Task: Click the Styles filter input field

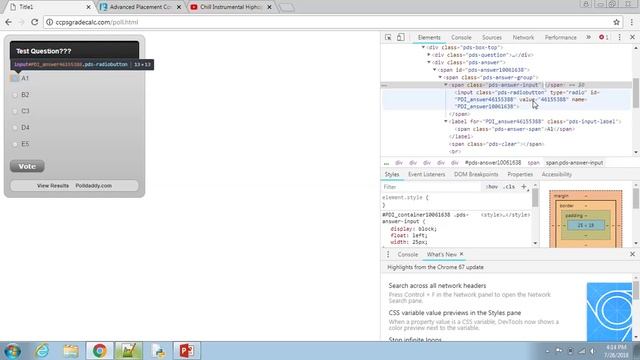Action: [432, 187]
